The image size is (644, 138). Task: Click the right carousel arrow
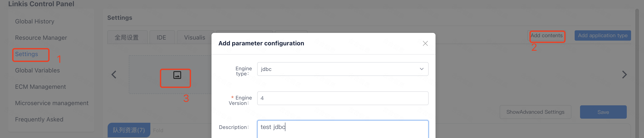tap(624, 74)
